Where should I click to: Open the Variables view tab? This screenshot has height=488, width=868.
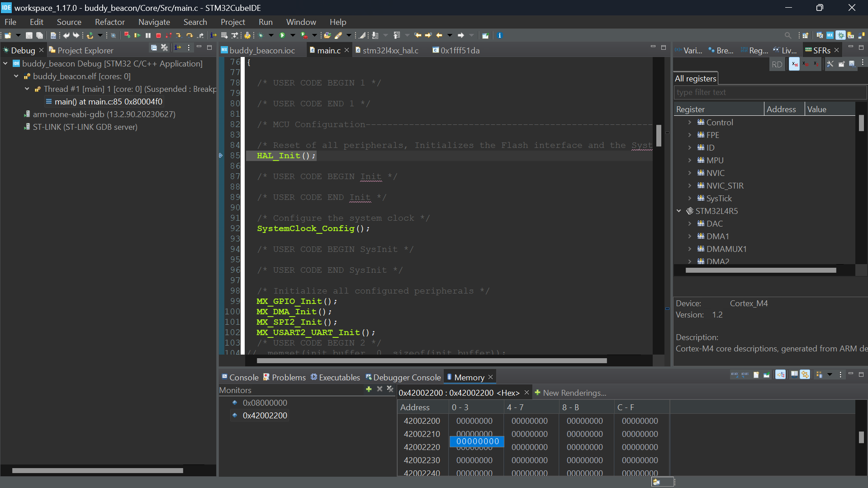[x=689, y=50]
